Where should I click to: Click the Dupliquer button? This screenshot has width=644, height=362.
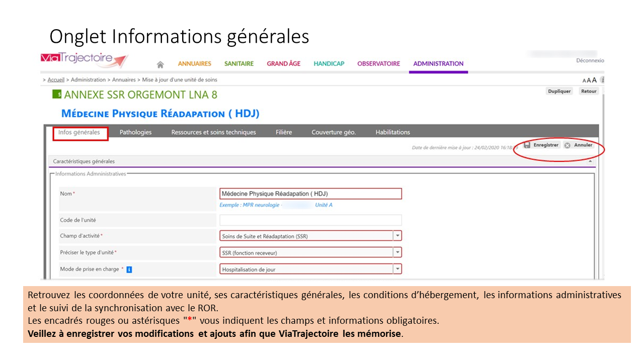click(559, 92)
